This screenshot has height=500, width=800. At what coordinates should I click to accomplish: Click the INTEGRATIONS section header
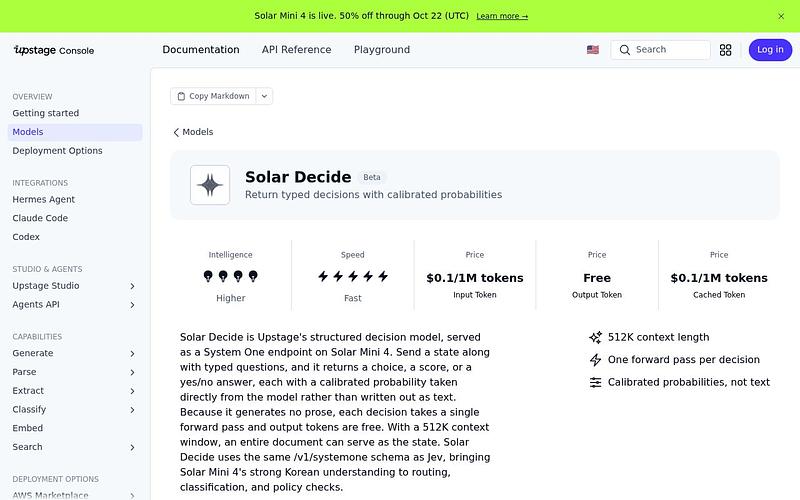tap(40, 183)
